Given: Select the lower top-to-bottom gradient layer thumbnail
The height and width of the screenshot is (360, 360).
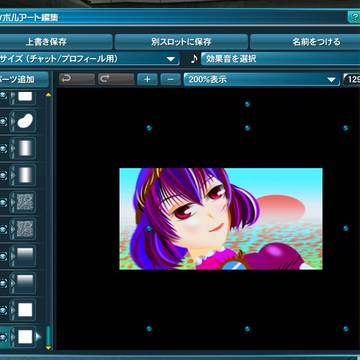Looking at the screenshot, I should tap(25, 283).
